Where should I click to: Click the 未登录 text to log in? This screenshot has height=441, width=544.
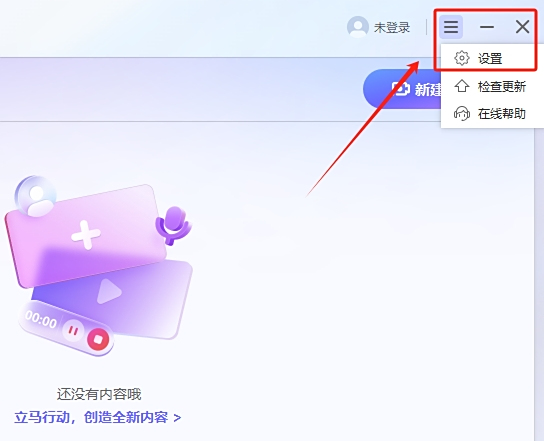tap(392, 27)
